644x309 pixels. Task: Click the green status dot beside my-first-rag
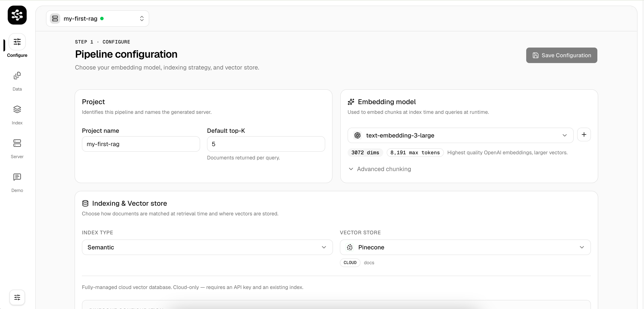coord(102,19)
